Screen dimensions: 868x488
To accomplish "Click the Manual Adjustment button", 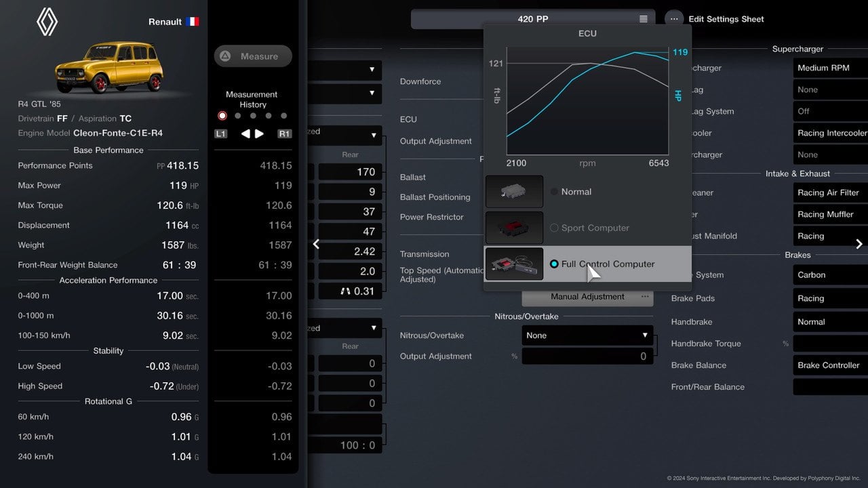I will pyautogui.click(x=587, y=296).
